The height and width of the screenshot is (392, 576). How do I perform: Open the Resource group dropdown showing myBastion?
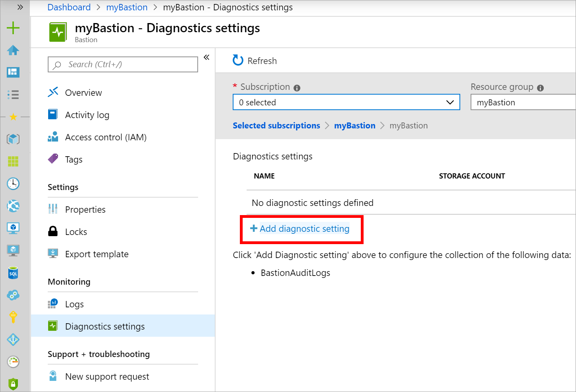523,102
